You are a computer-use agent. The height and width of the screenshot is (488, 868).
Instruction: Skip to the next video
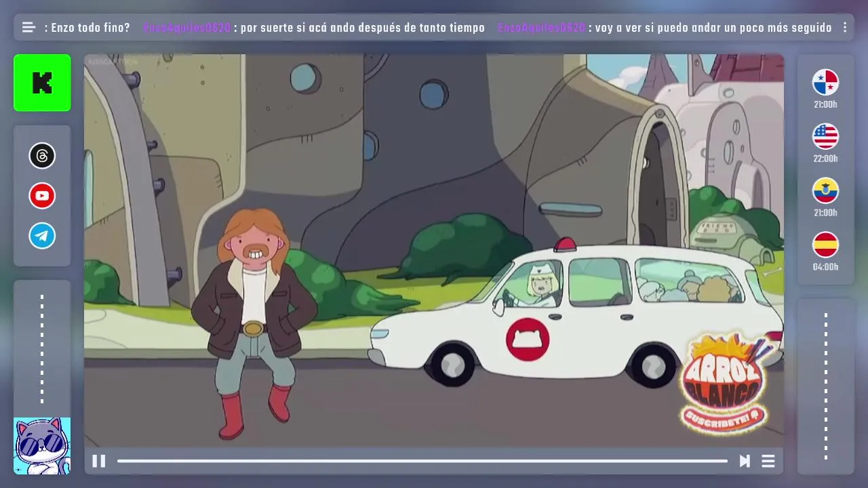coord(745,462)
